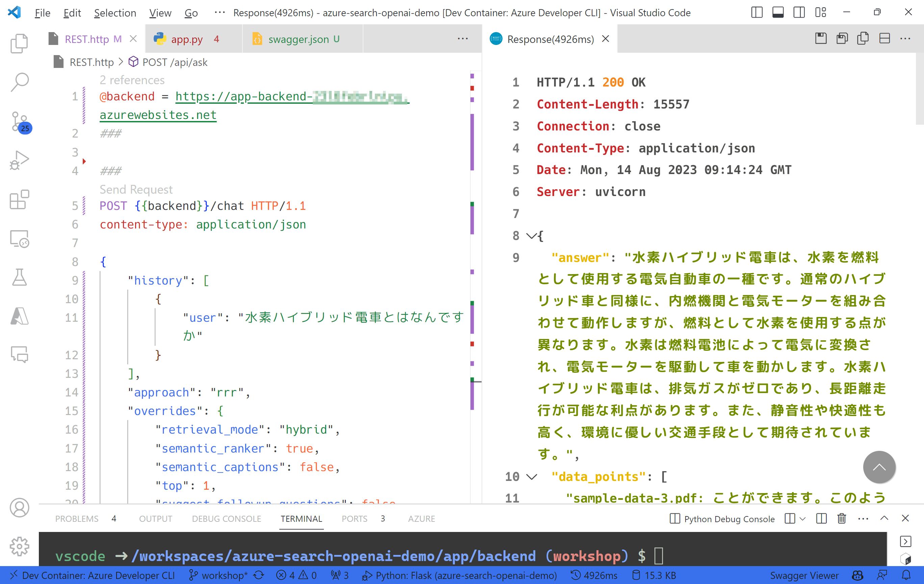Kill the terminal with the trash icon
Screen dimensions: 924x584
point(842,518)
